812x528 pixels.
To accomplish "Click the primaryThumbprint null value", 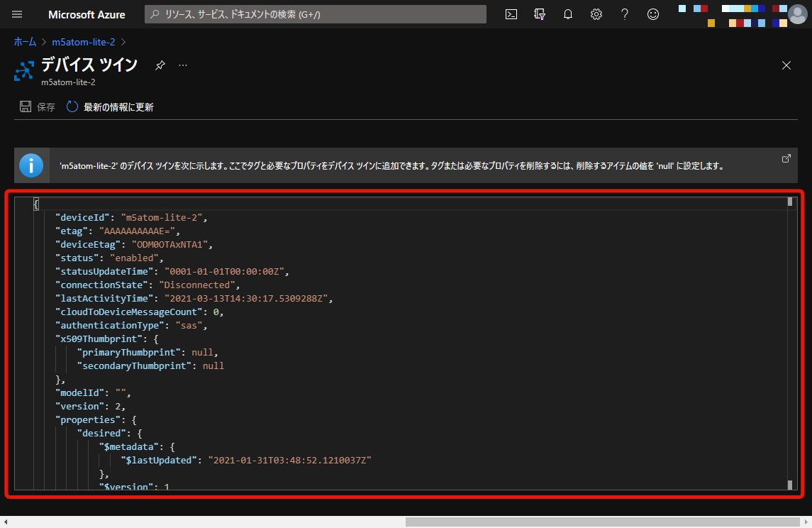I will (x=203, y=352).
